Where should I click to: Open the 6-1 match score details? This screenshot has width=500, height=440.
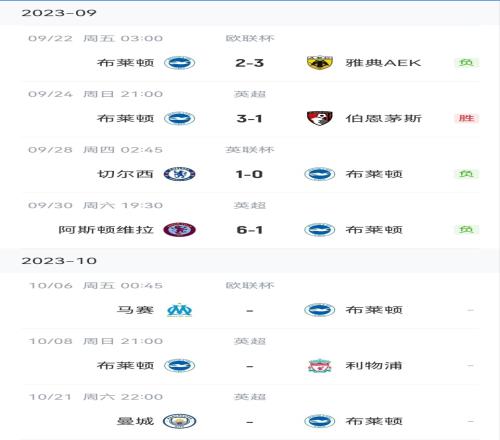click(249, 230)
